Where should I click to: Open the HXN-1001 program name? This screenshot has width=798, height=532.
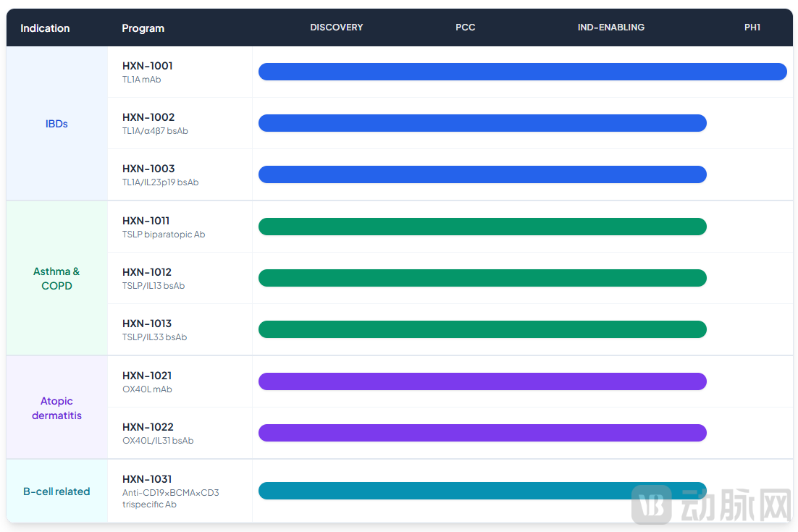click(147, 66)
